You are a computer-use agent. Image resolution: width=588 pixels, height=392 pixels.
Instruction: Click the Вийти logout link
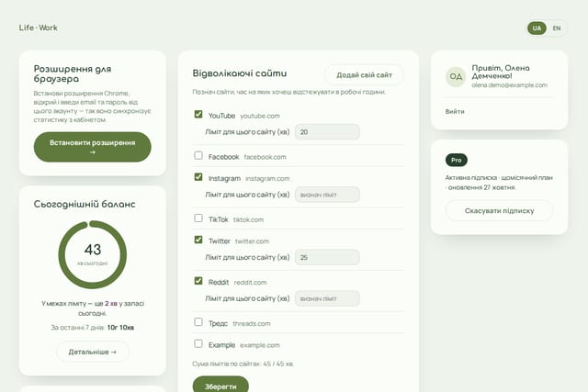pos(455,111)
